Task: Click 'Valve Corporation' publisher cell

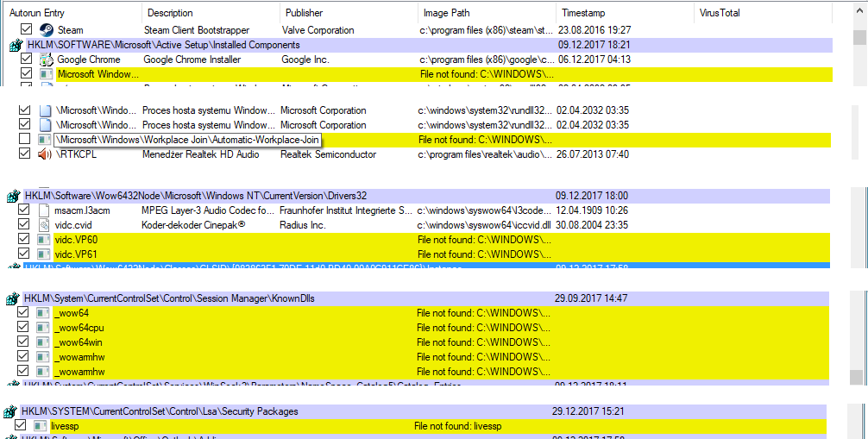Action: 318,30
